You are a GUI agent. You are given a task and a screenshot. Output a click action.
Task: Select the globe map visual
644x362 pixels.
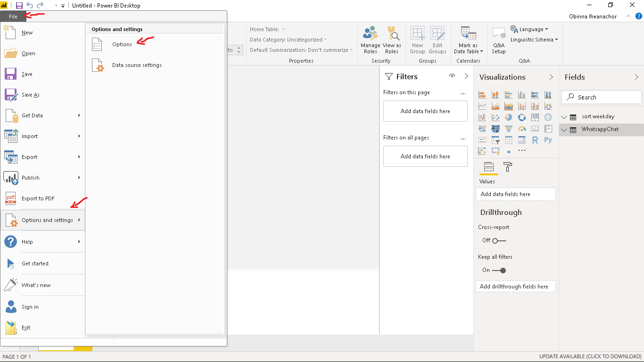coord(548,117)
